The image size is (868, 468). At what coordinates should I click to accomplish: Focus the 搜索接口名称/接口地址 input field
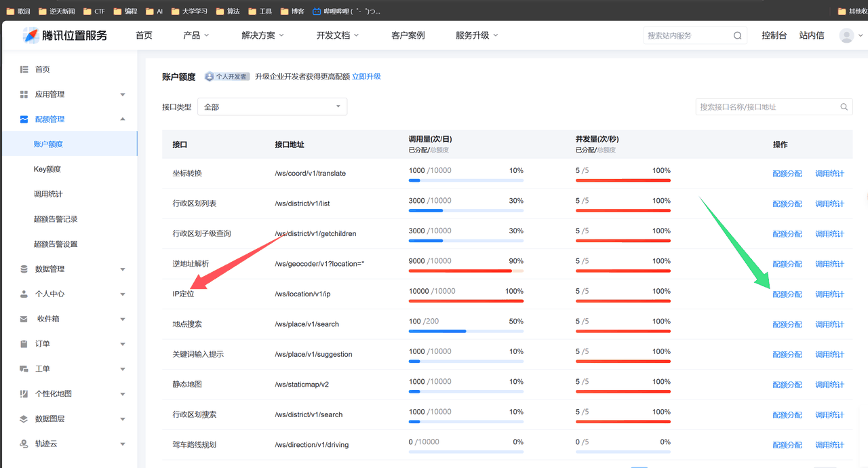point(767,106)
